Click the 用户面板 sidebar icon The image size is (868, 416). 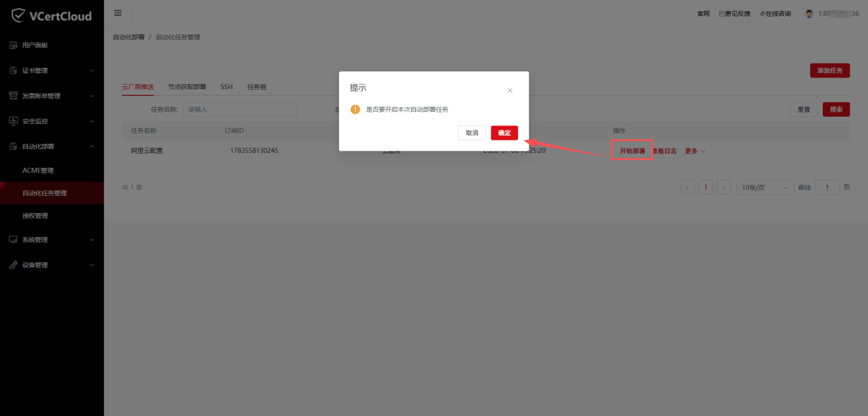point(13,45)
